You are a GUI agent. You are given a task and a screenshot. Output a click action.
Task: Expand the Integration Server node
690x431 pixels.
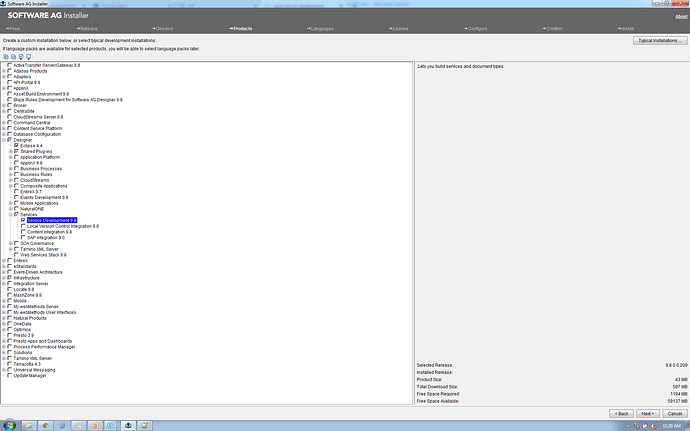pos(4,284)
